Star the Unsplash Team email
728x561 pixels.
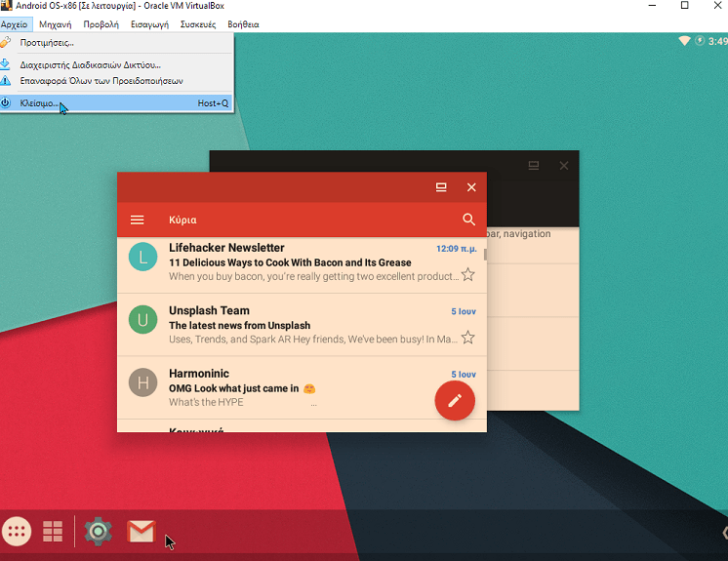tap(468, 338)
